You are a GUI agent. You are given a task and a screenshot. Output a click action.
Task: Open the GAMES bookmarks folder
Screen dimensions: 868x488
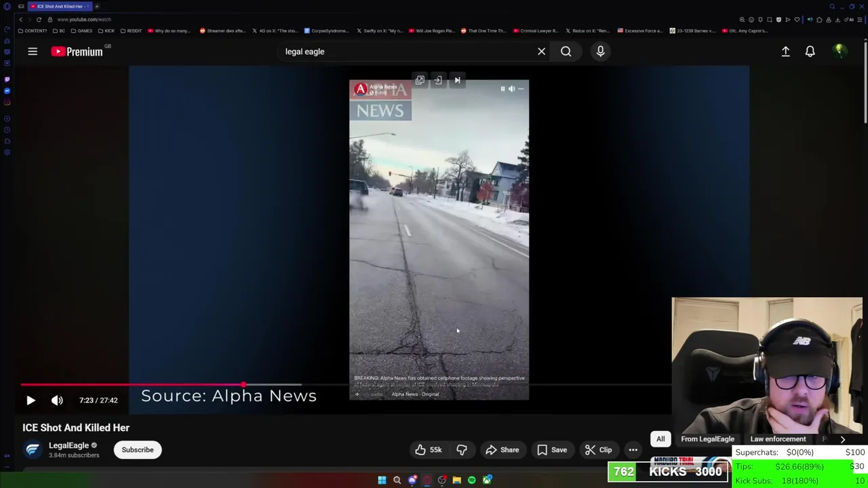tap(82, 30)
